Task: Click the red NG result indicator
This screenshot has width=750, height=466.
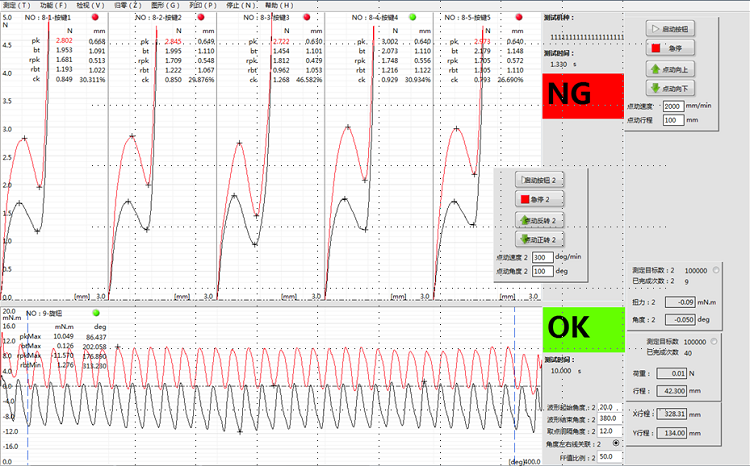Action: tap(582, 95)
